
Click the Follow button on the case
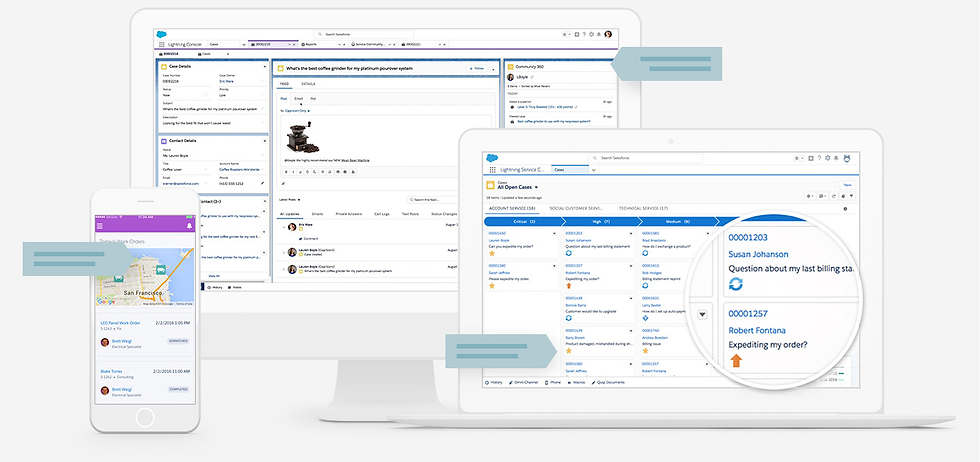click(x=476, y=68)
